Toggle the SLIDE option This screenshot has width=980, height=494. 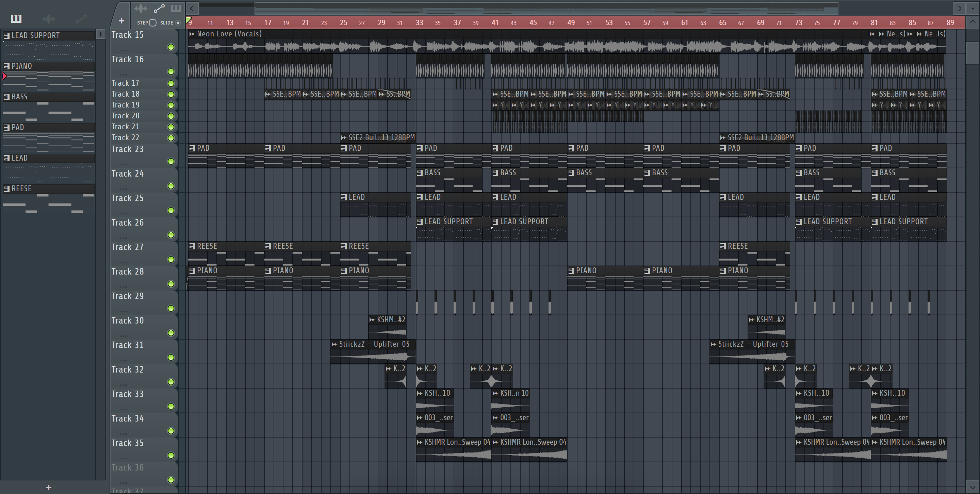point(178,23)
